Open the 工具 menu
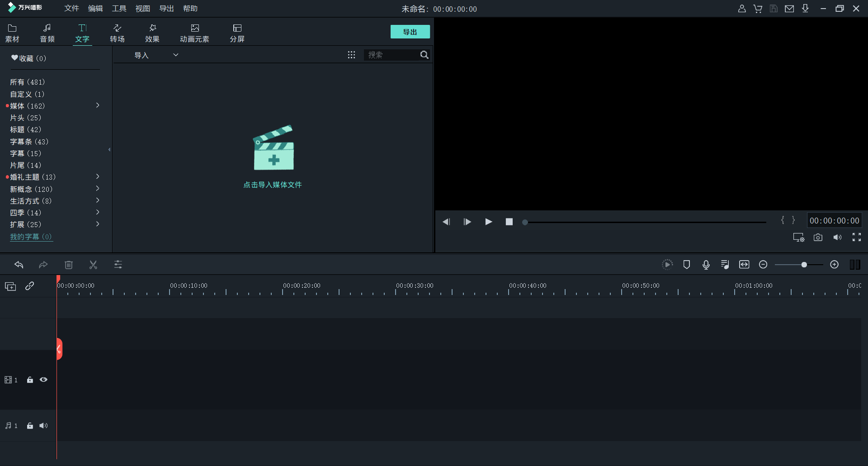Viewport: 868px width, 466px height. pyautogui.click(x=119, y=9)
